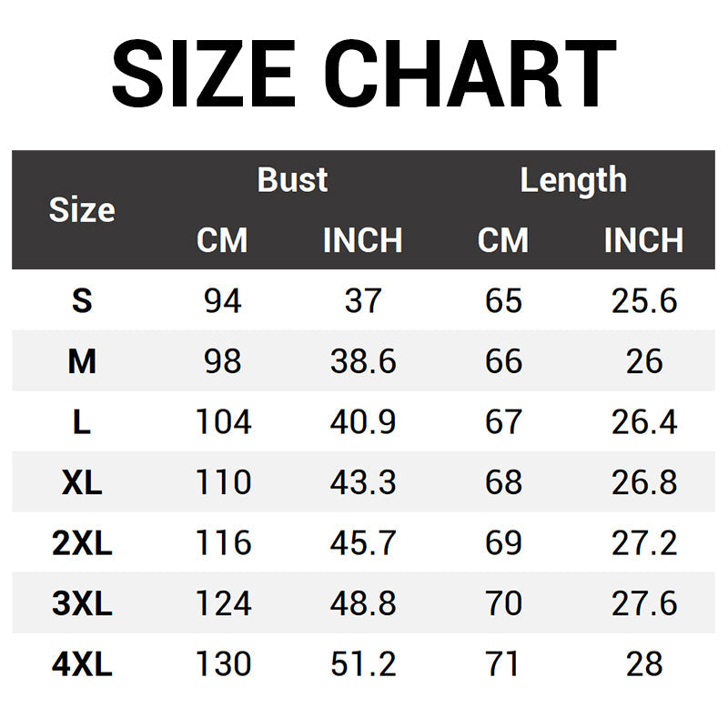Click bust value 94 for size S

tap(222, 301)
